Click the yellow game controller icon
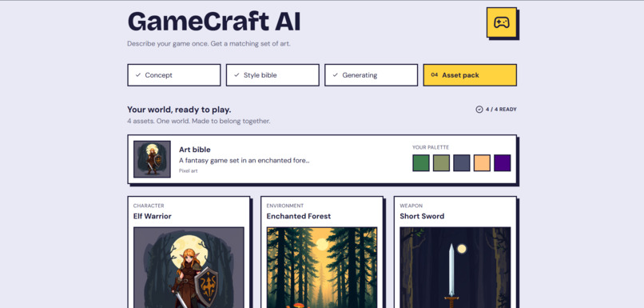The image size is (644, 308). tap(501, 22)
